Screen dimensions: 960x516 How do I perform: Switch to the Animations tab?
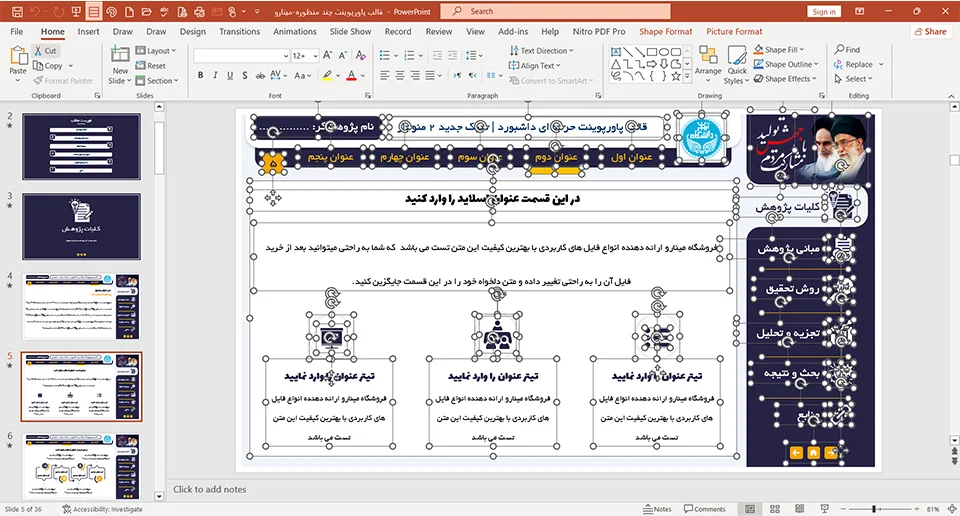tap(294, 31)
